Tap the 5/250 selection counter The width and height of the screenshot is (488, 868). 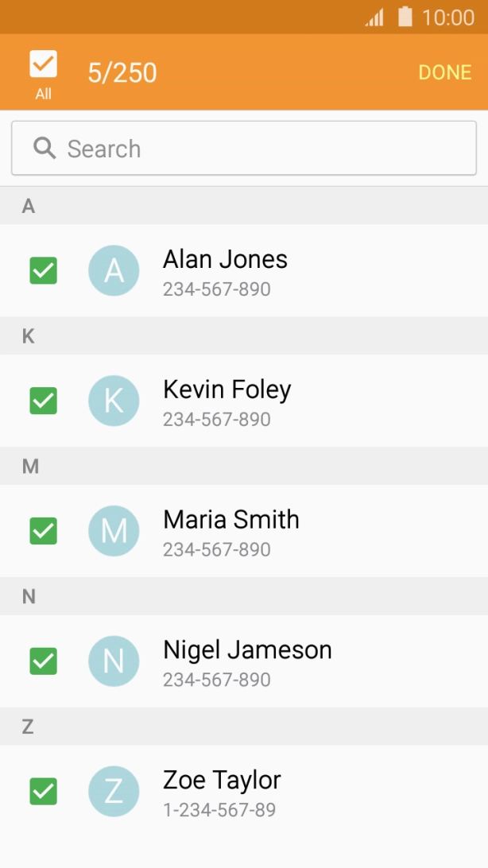[122, 73]
